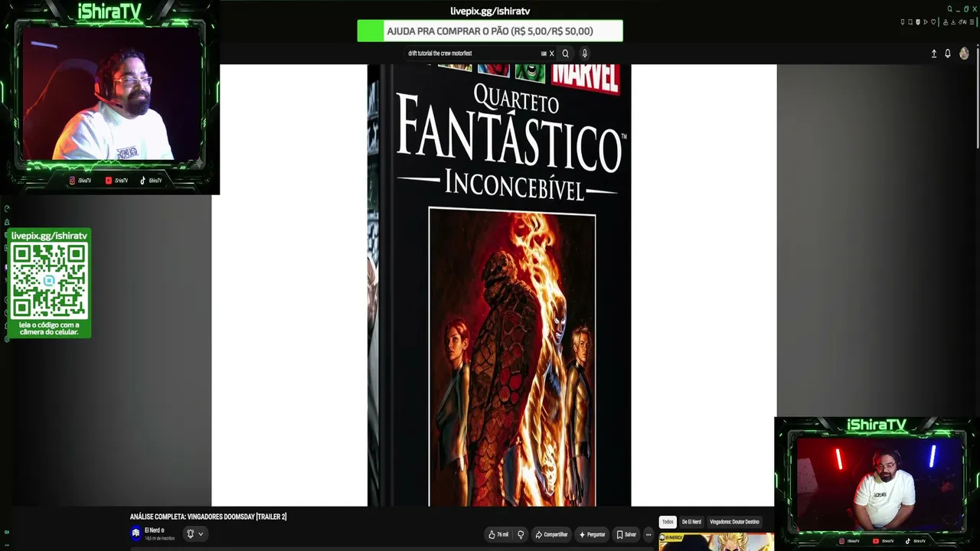Select the 'De El Nerd' filter chip
The width and height of the screenshot is (980, 551).
click(x=691, y=522)
